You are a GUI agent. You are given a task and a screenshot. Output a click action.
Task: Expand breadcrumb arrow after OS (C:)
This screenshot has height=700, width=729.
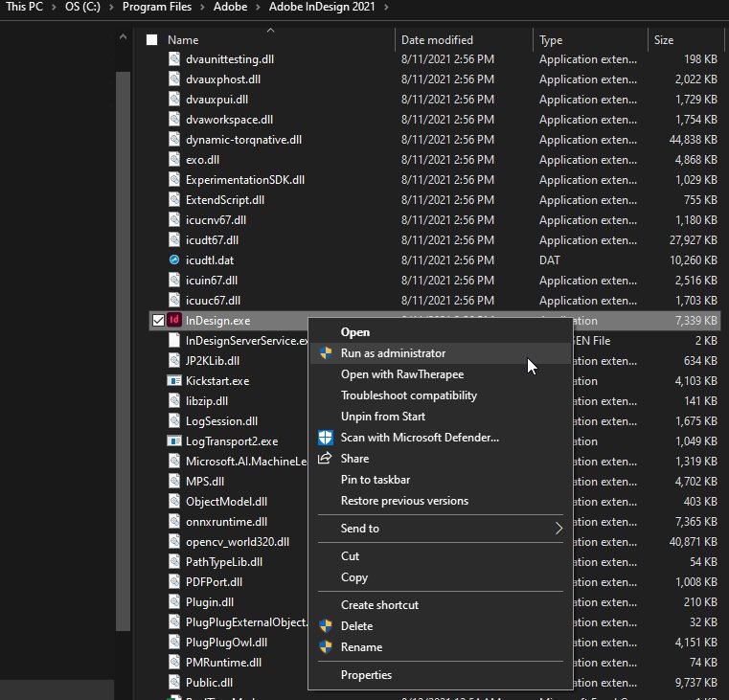(111, 7)
